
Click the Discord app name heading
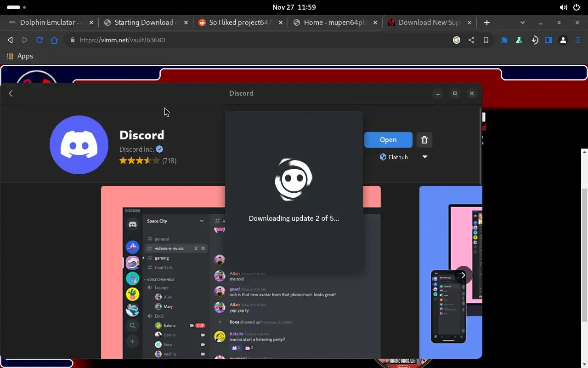pos(141,135)
